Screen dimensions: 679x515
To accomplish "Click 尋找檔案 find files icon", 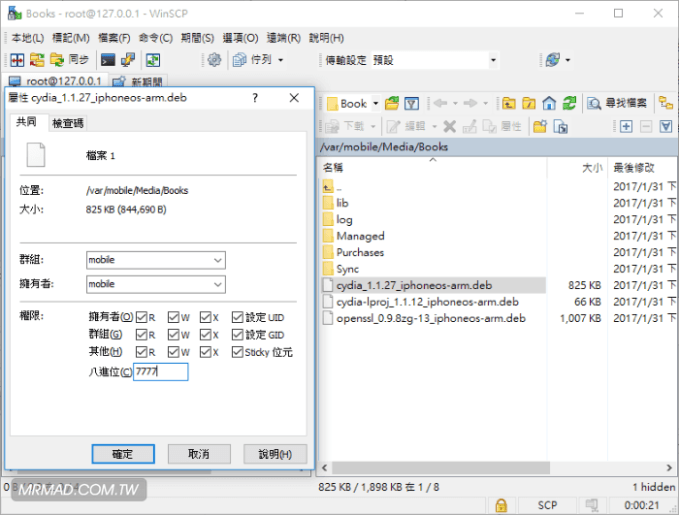I will 617,104.
